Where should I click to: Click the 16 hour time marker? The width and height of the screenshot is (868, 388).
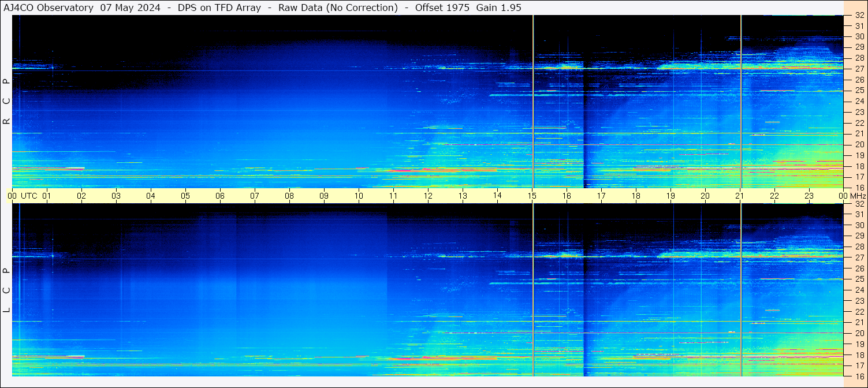point(567,196)
